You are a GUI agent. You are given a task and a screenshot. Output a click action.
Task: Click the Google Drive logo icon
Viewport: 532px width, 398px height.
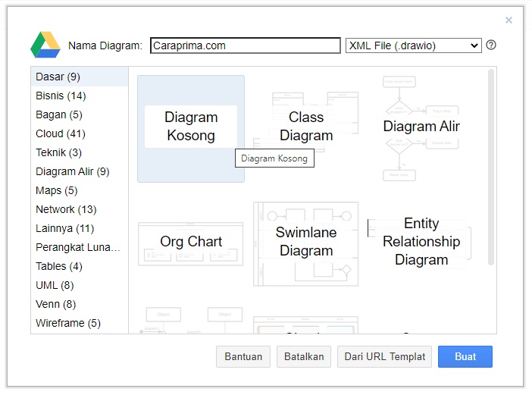click(x=45, y=45)
